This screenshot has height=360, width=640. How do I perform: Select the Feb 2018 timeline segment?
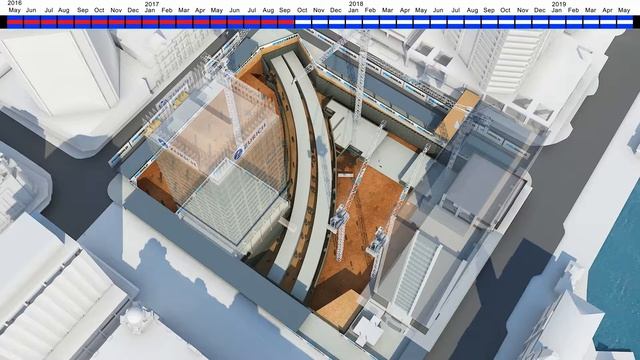point(371,22)
